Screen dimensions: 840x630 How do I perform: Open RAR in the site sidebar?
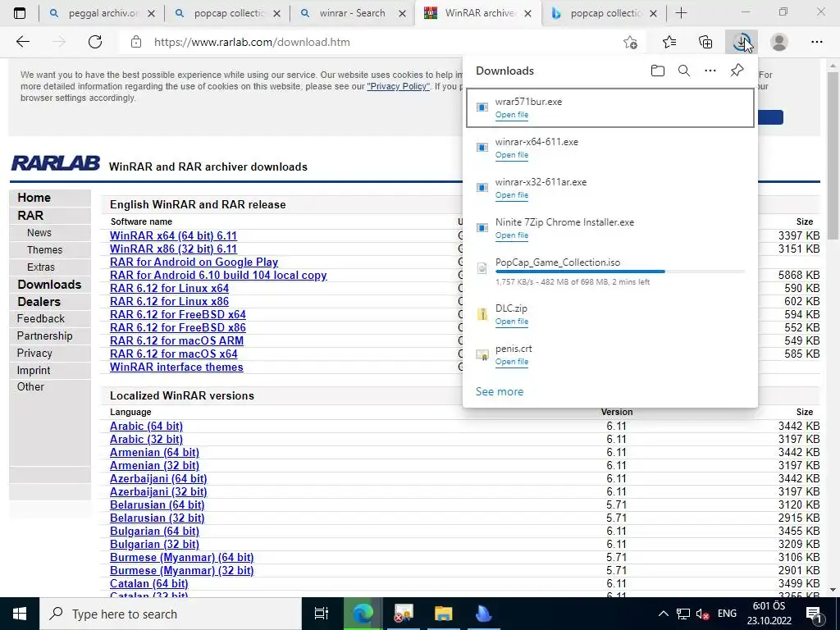point(30,216)
